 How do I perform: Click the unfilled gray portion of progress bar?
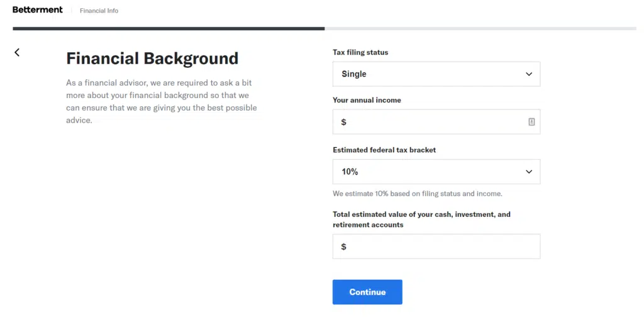pos(480,28)
